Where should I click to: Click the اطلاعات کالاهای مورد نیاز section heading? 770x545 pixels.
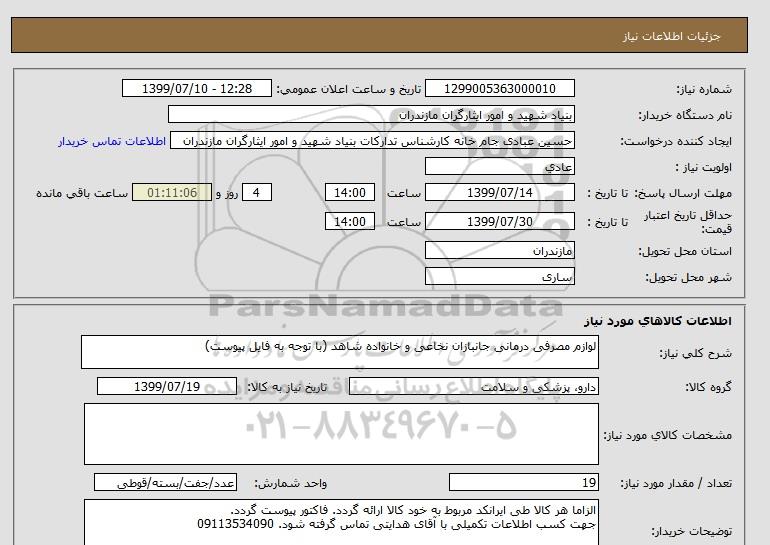[658, 321]
